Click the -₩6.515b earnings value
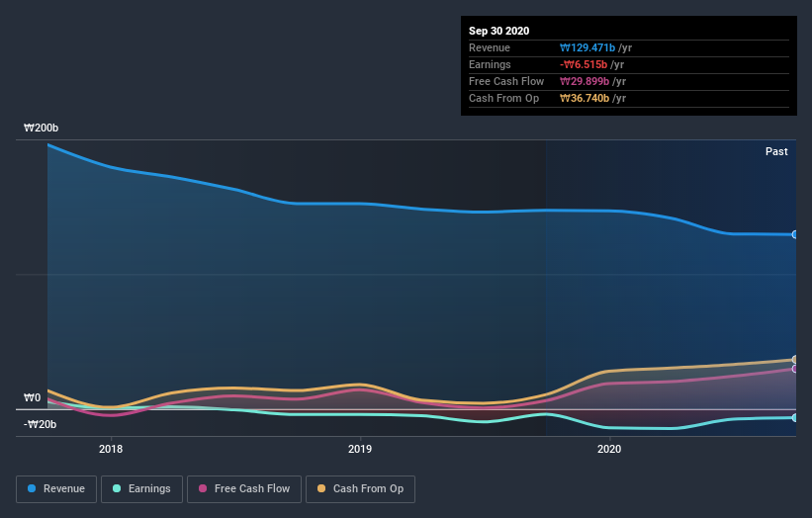Image resolution: width=812 pixels, height=518 pixels. (584, 64)
